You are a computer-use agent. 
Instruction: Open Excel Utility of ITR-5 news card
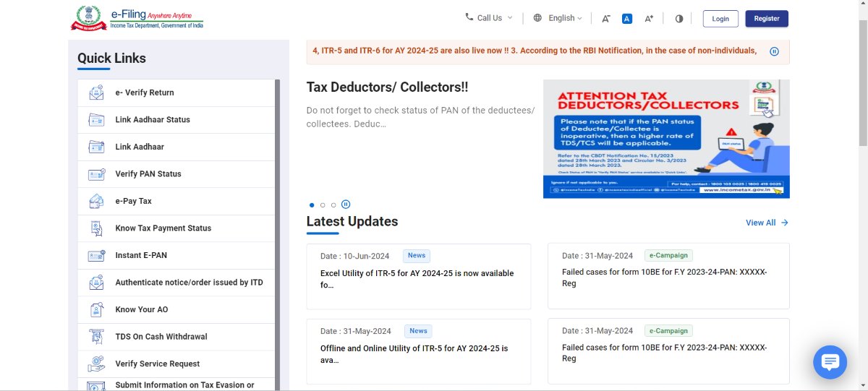419,276
